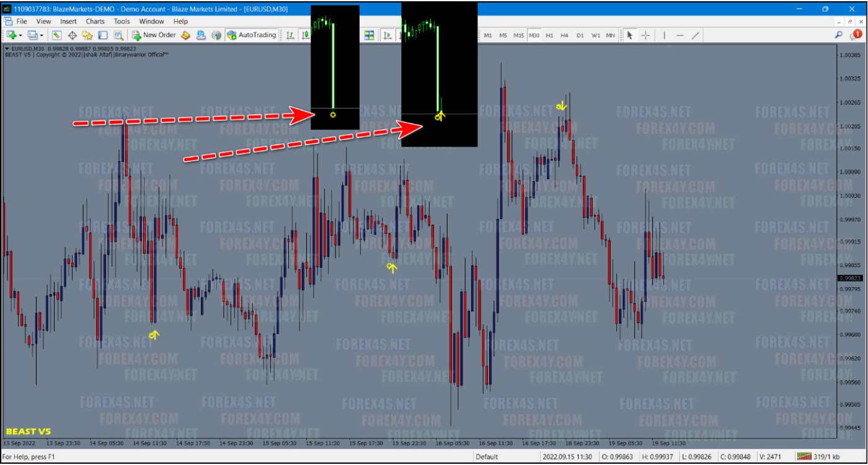Click the status bar date 2022.09.15 11:30

[x=567, y=457]
